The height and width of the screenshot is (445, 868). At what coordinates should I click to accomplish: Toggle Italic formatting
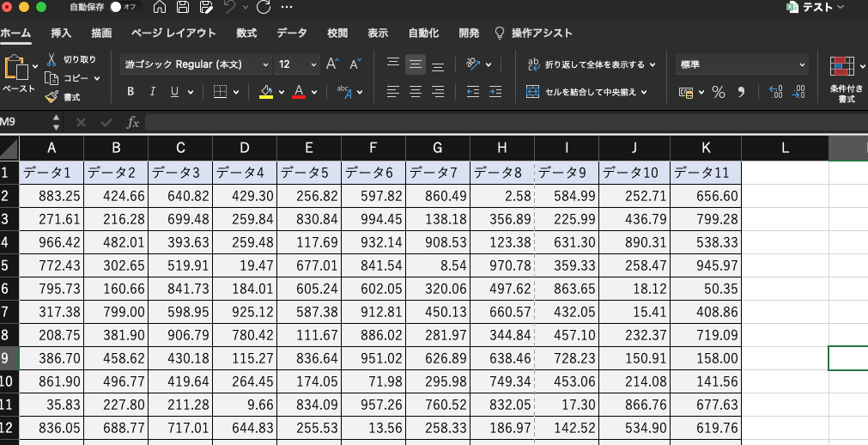pyautogui.click(x=153, y=92)
